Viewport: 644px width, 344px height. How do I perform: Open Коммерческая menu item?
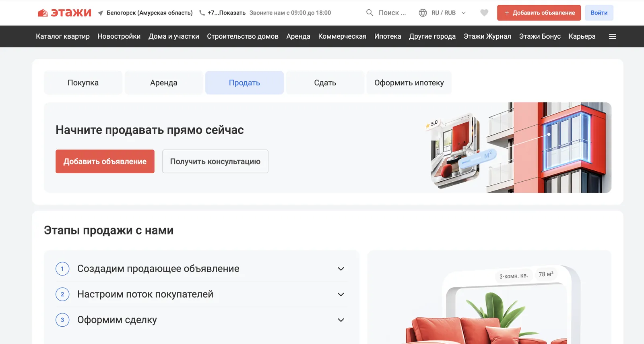342,36
